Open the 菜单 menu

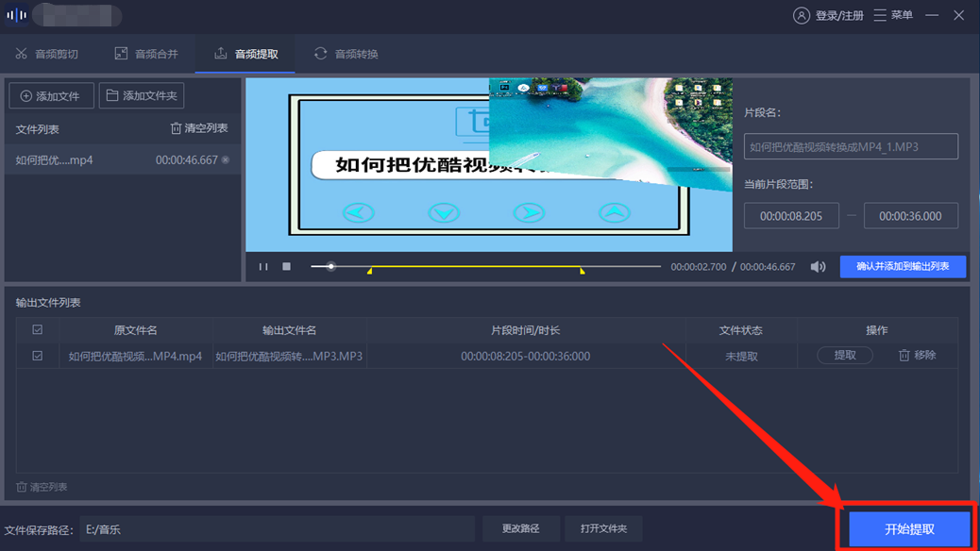click(893, 15)
